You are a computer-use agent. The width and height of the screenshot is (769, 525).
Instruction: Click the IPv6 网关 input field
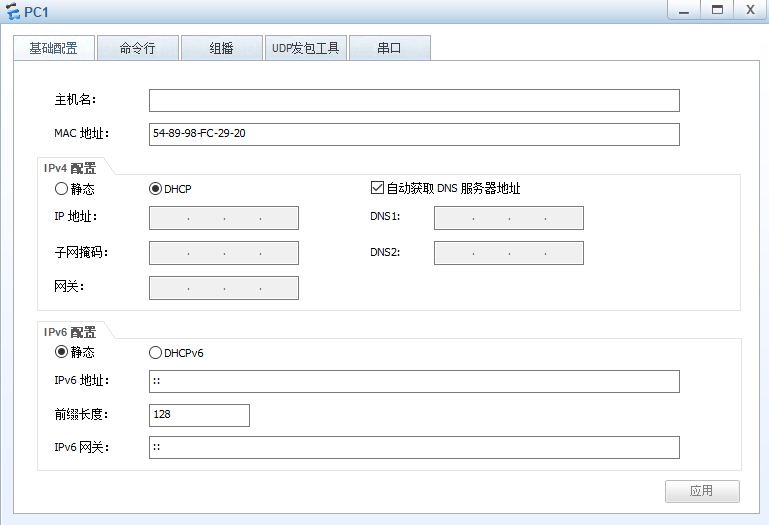(x=414, y=447)
